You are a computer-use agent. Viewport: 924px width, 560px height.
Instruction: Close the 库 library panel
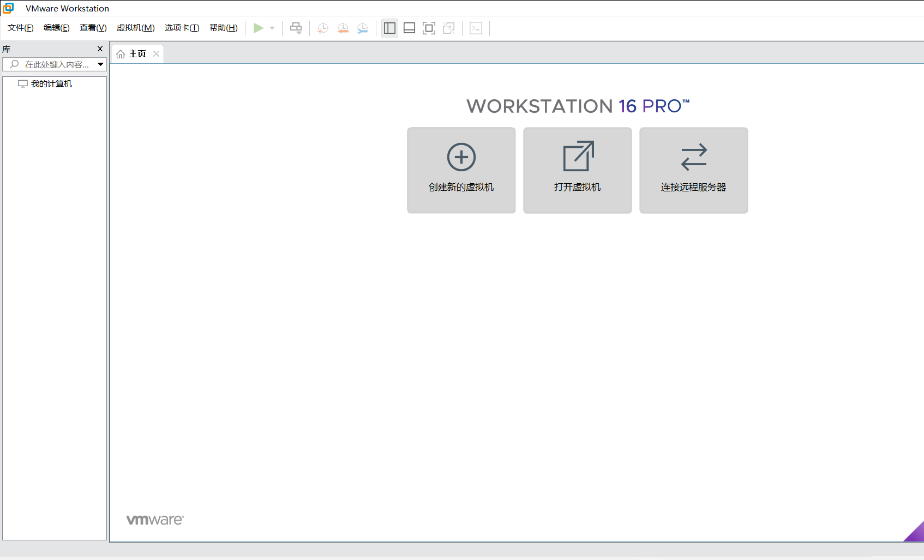[x=100, y=49]
